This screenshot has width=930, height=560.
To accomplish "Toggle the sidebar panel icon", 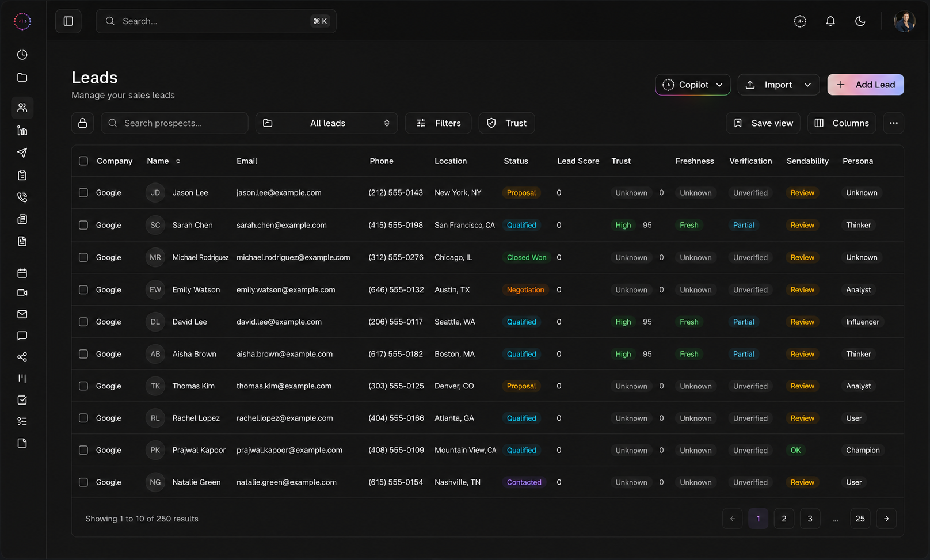I will click(68, 21).
